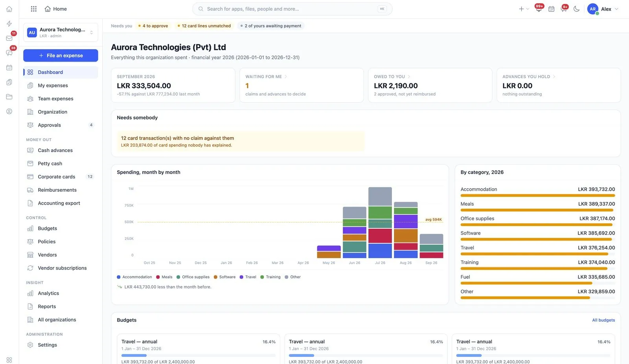Click the Accommodation category progress bar
This screenshot has height=364, width=629.
coord(538,195)
